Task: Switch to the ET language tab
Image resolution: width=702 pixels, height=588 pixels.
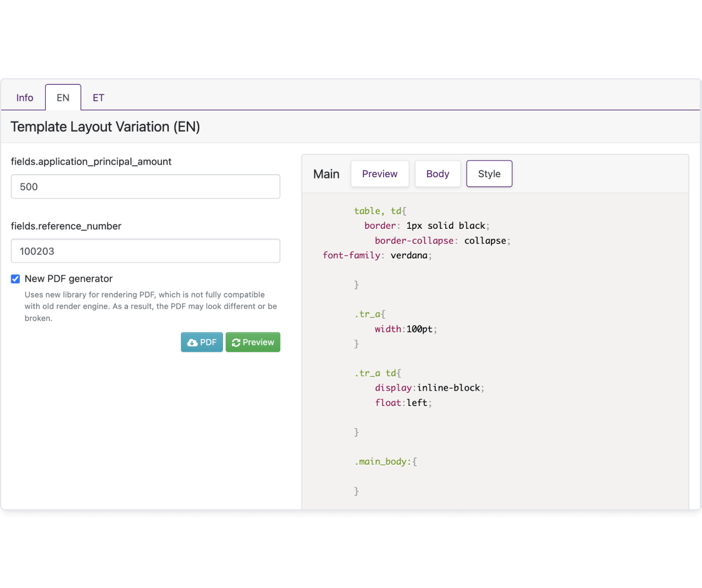Action: [98, 98]
